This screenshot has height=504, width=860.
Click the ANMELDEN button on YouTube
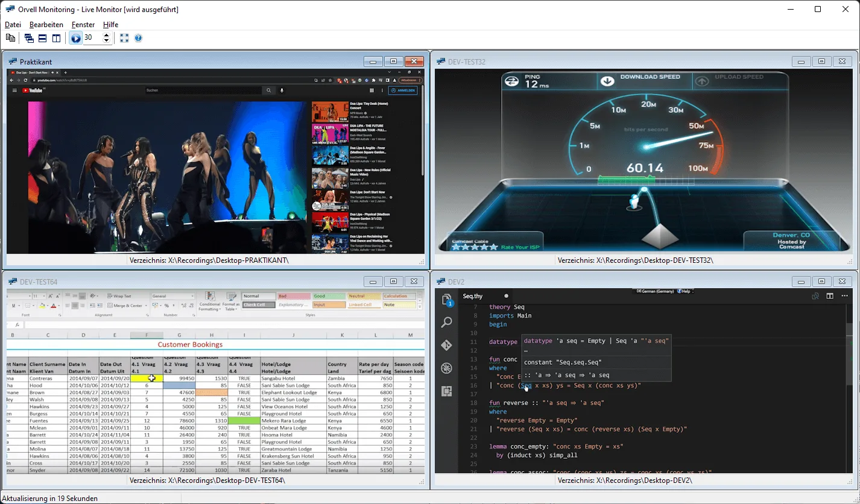(x=403, y=90)
